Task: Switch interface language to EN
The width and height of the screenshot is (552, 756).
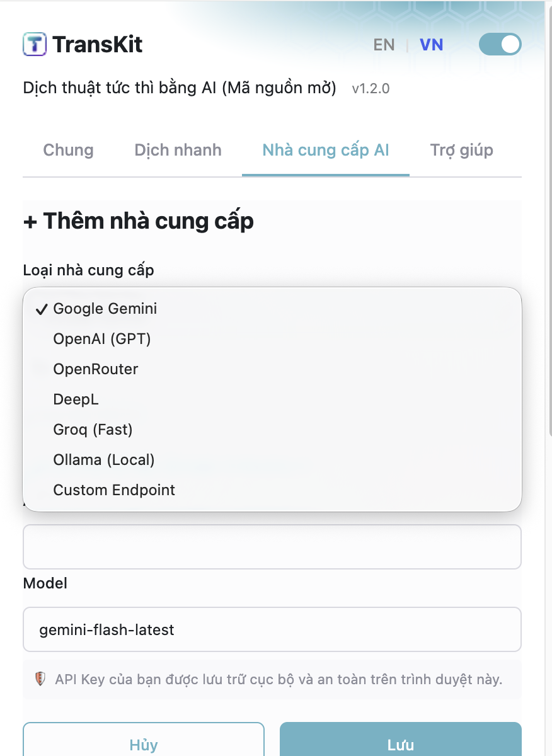Action: [x=384, y=44]
